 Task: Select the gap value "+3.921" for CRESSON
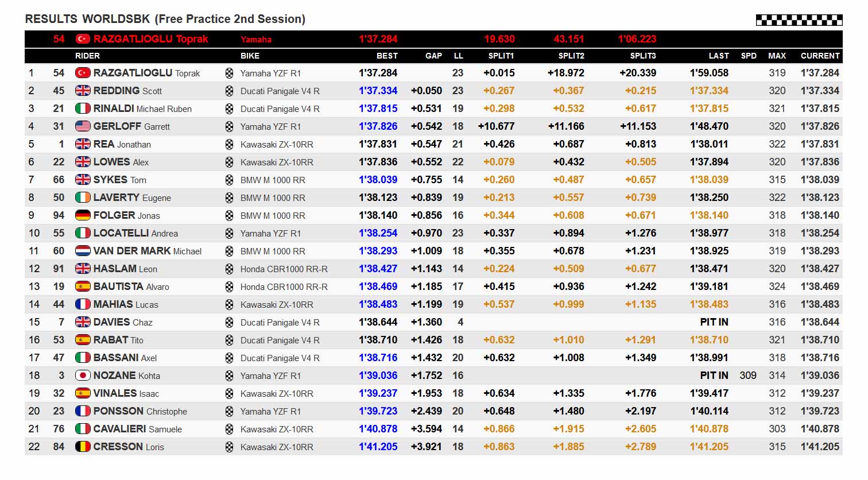pos(427,447)
